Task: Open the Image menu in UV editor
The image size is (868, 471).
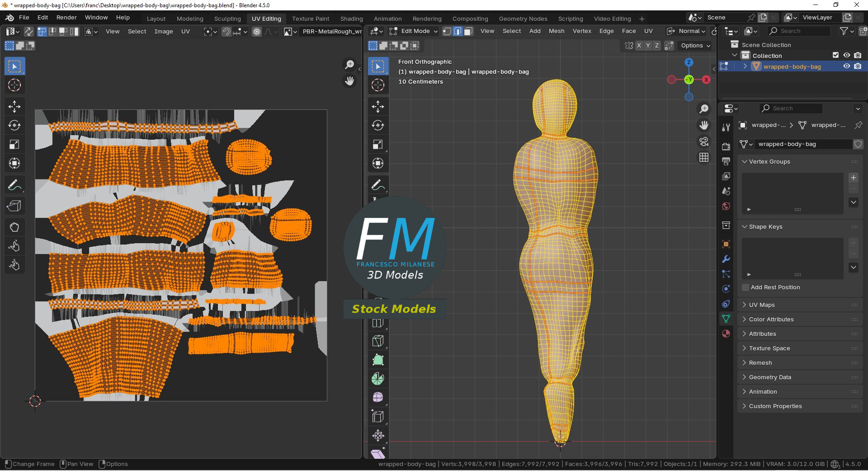Action: point(163,32)
